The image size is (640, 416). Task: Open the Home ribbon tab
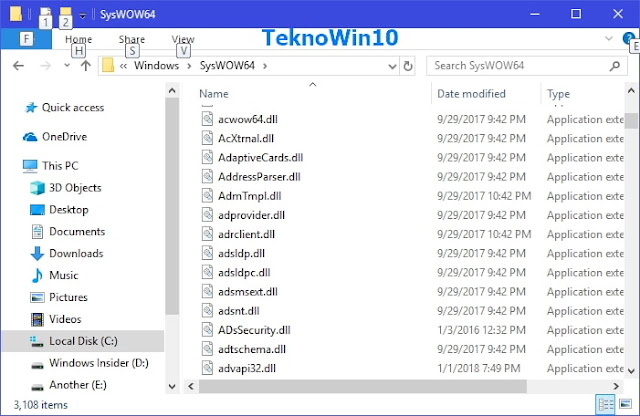click(78, 39)
